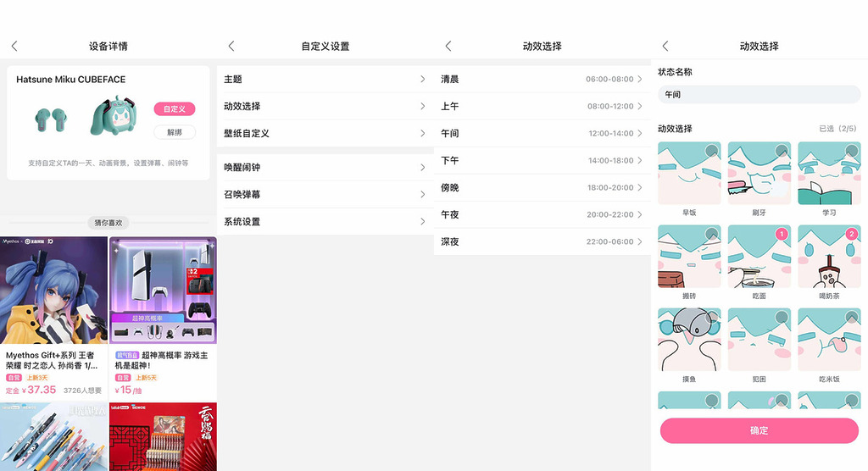Select the 早饭 animation thumbnail
Image resolution: width=868 pixels, height=471 pixels.
[689, 173]
